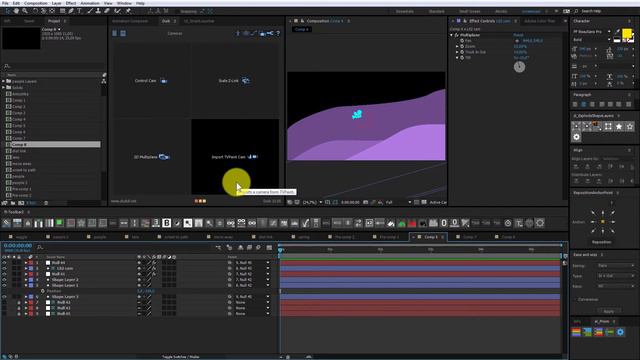Click the white magnifier icon in ft-Toolbar
The image size is (640, 360).
pos(188,223)
